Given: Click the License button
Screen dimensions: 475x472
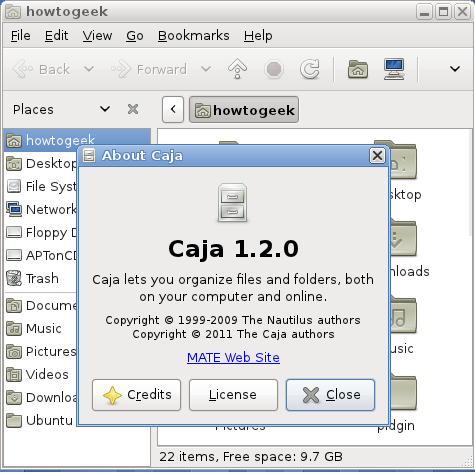Looking at the screenshot, I should (x=233, y=395).
